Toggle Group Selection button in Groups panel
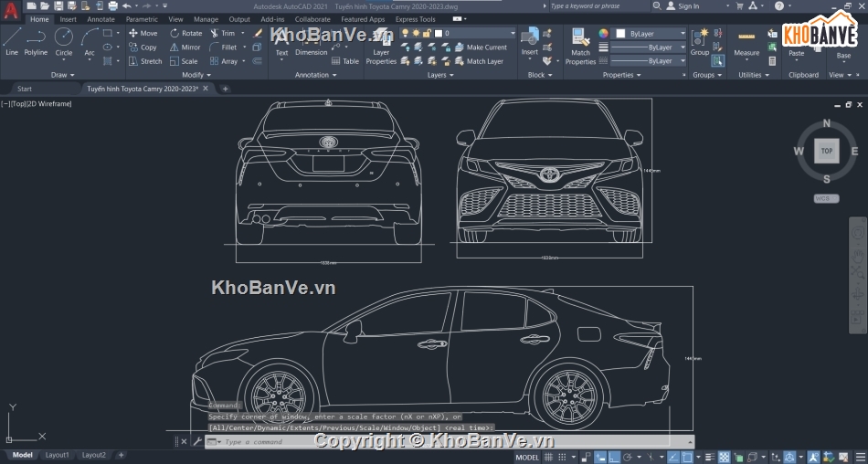This screenshot has height=464, width=868. pos(718,61)
